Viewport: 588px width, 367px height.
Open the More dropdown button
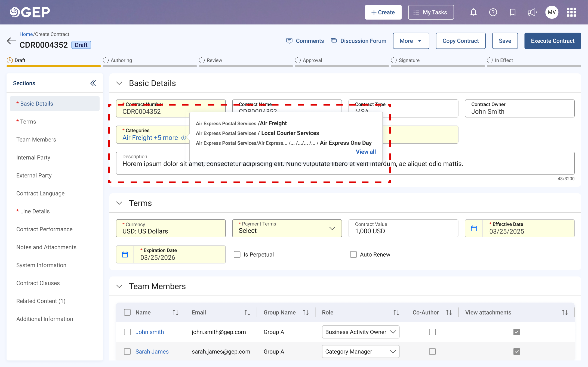point(411,41)
